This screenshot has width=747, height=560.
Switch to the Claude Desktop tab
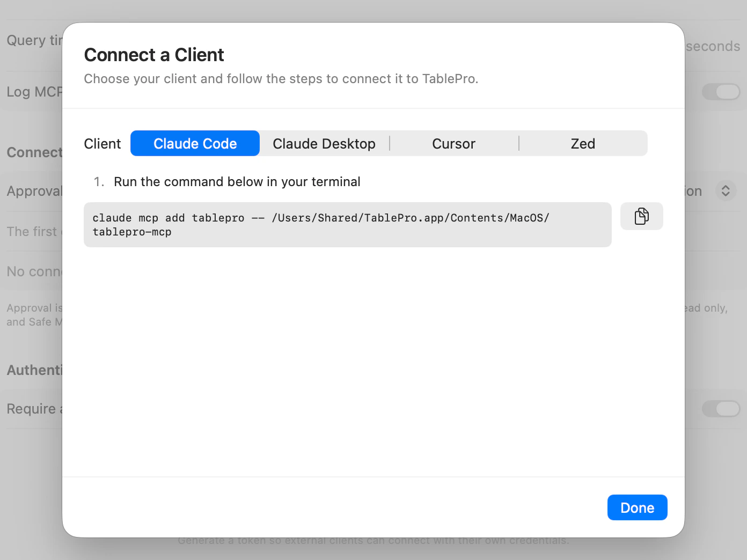(x=324, y=143)
